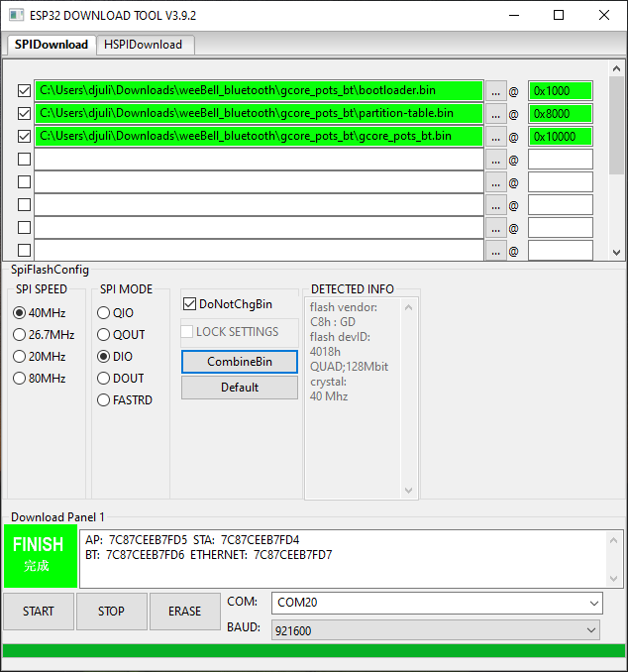This screenshot has height=672, width=628.
Task: Click the file list scrollbar thumb
Action: pos(616,126)
